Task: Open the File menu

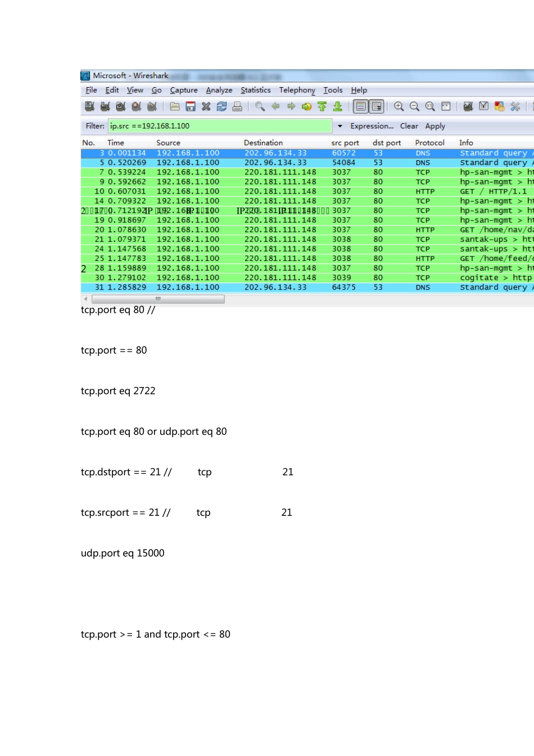Action: [x=92, y=90]
